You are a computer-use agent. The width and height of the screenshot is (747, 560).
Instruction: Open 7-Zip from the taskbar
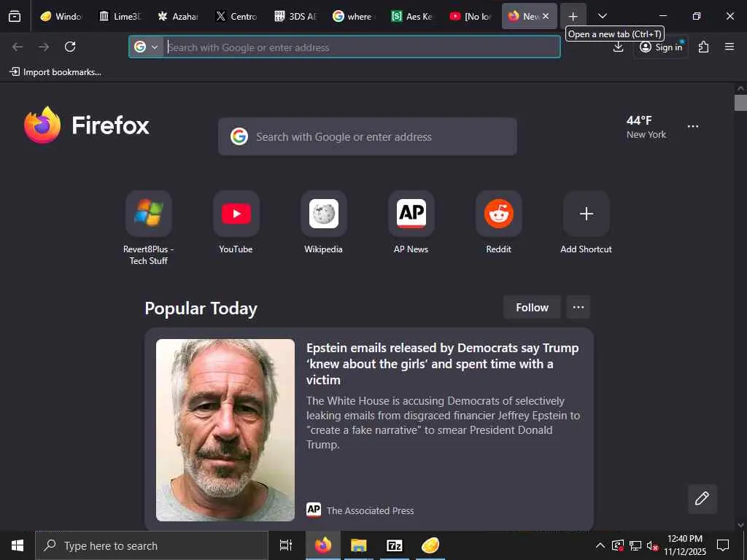[x=395, y=545]
